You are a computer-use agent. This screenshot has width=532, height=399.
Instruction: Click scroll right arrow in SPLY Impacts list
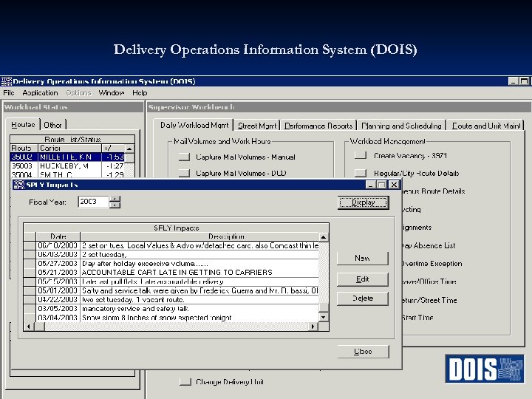pyautogui.click(x=313, y=327)
